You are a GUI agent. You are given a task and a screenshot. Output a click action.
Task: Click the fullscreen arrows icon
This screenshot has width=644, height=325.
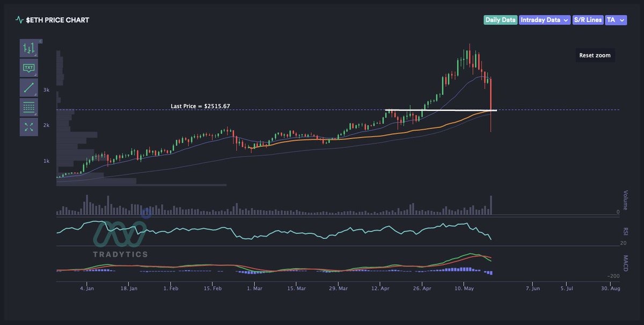tap(29, 127)
